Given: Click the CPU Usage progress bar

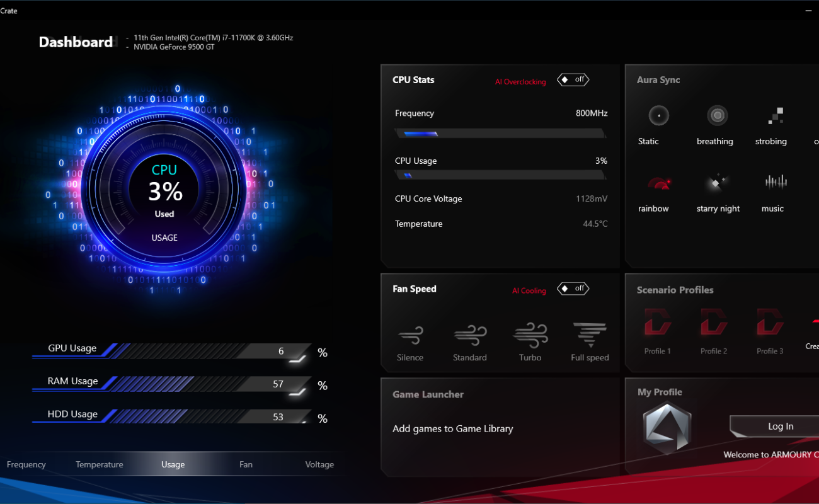Looking at the screenshot, I should [x=500, y=176].
